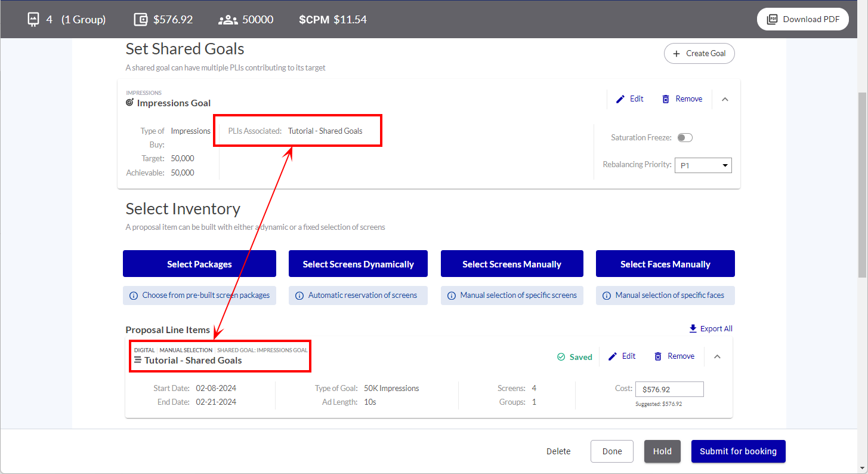Click the 50K Impressions goal value
Image resolution: width=868 pixels, height=474 pixels.
click(x=391, y=389)
